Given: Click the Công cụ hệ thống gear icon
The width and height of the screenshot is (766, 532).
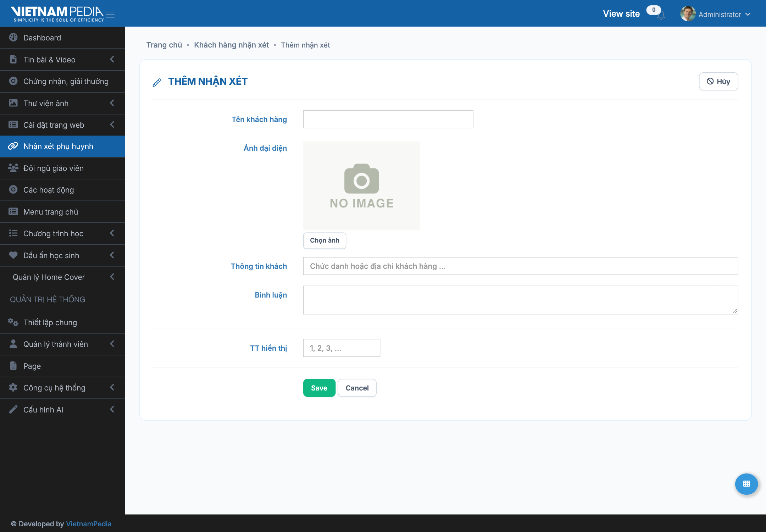Looking at the screenshot, I should [x=13, y=387].
